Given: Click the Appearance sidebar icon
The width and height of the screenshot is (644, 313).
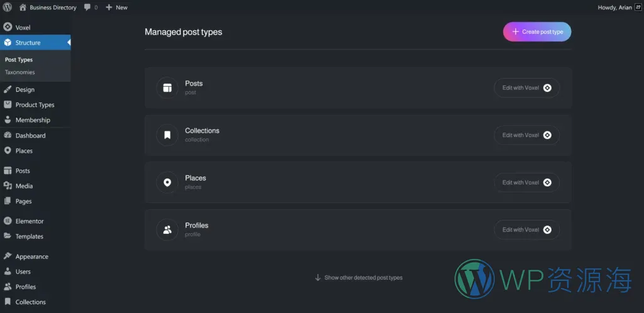Looking at the screenshot, I should [x=8, y=256].
